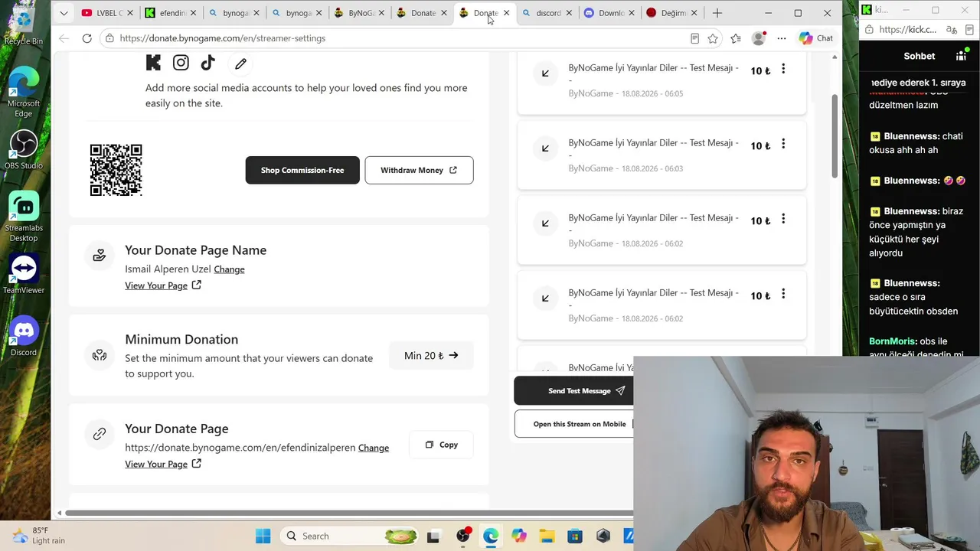Image resolution: width=980 pixels, height=551 pixels.
Task: Open OBS Studio desktop shortcut
Action: [x=24, y=149]
